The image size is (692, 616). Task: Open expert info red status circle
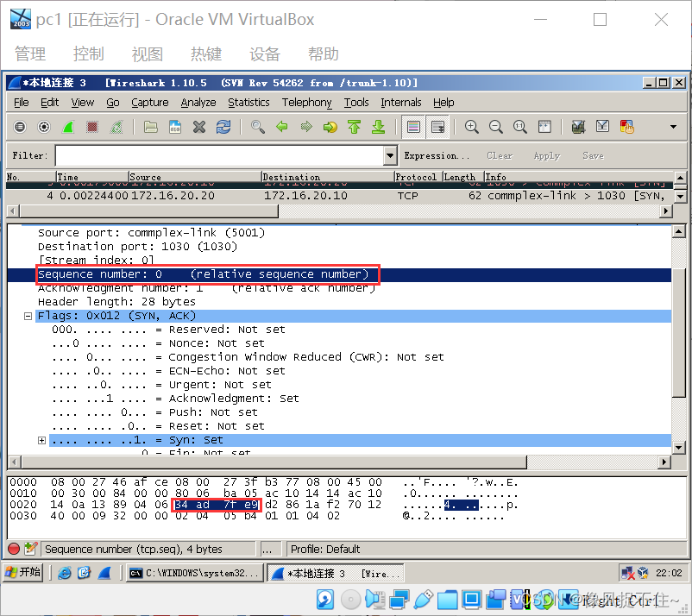pyautogui.click(x=14, y=549)
